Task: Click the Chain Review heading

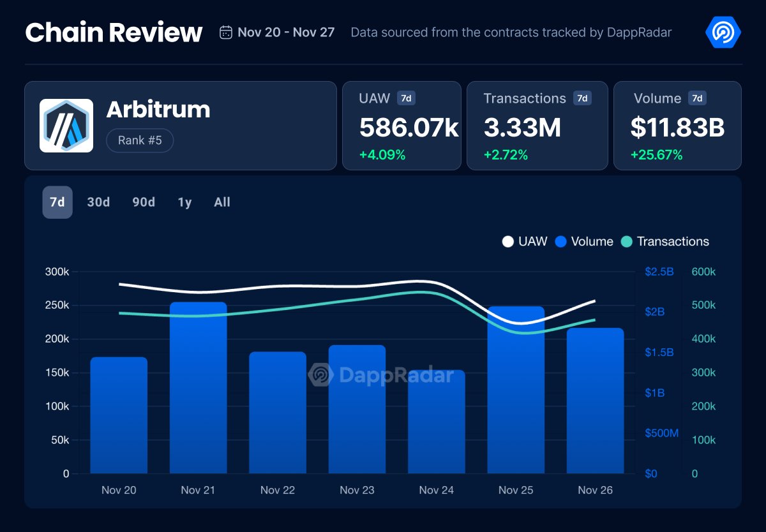Action: click(x=114, y=32)
